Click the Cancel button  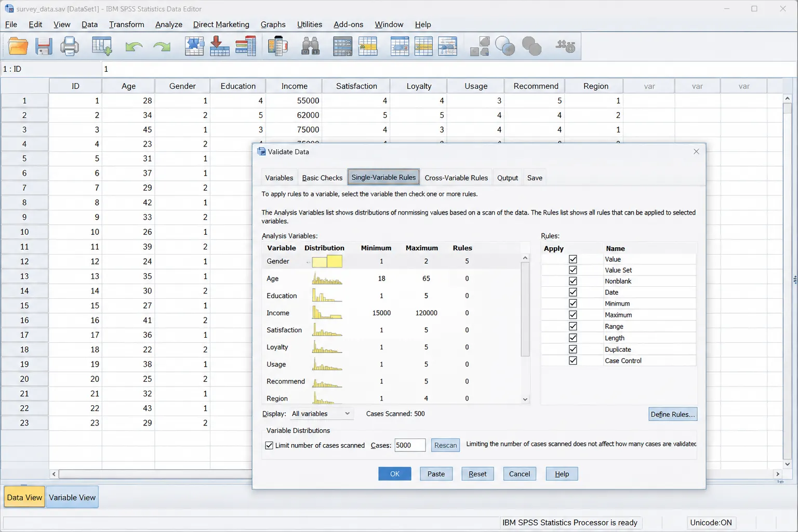pyautogui.click(x=520, y=474)
